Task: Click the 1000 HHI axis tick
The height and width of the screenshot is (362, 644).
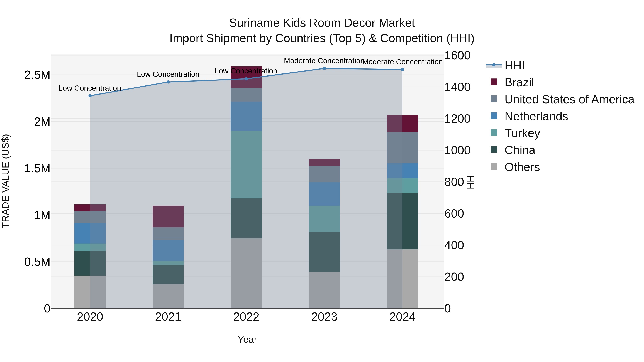Action: 457,150
